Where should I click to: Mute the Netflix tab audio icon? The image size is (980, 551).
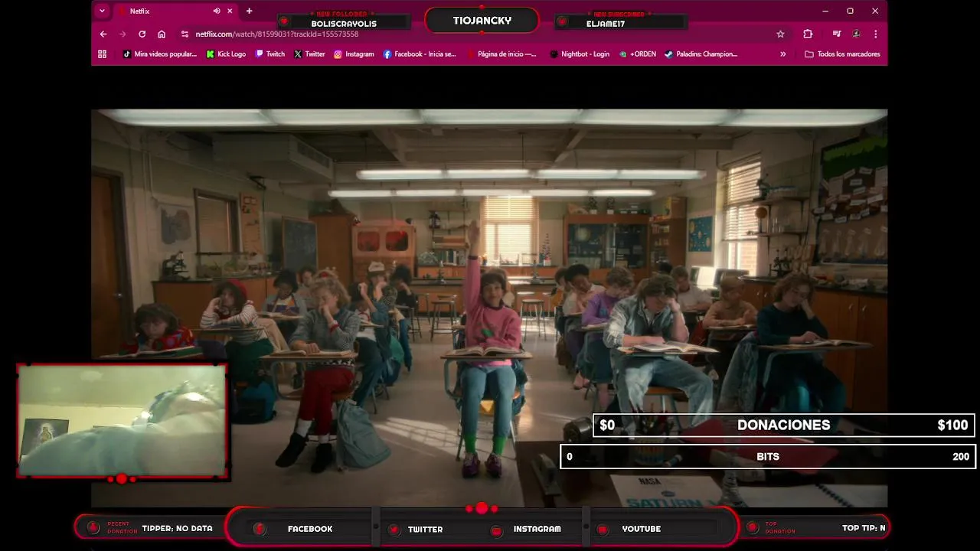217,11
